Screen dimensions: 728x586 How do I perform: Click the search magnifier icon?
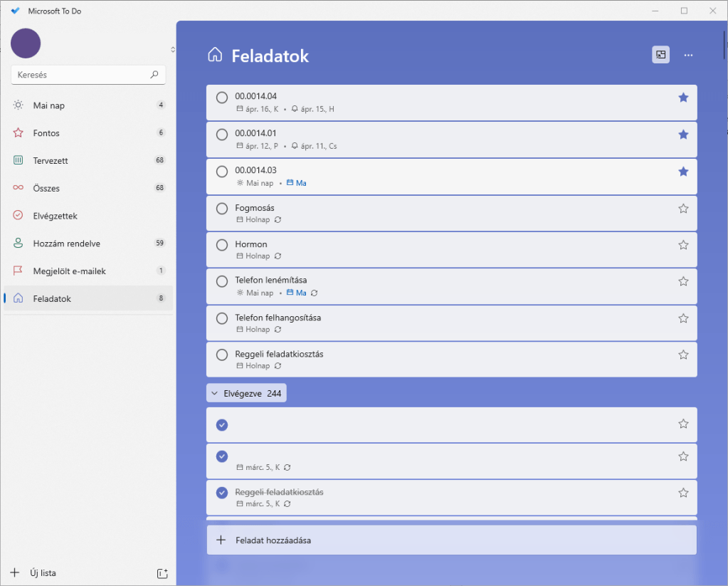point(154,75)
